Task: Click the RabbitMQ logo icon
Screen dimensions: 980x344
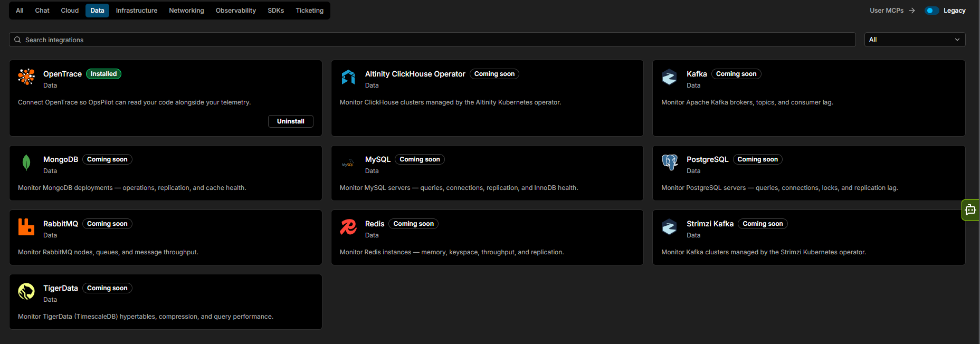Action: pyautogui.click(x=26, y=227)
